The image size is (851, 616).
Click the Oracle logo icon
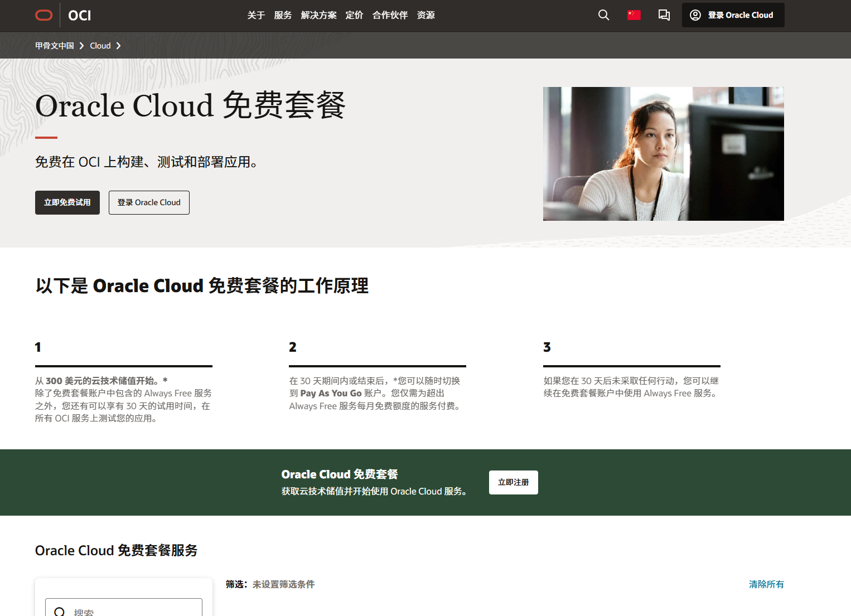44,15
